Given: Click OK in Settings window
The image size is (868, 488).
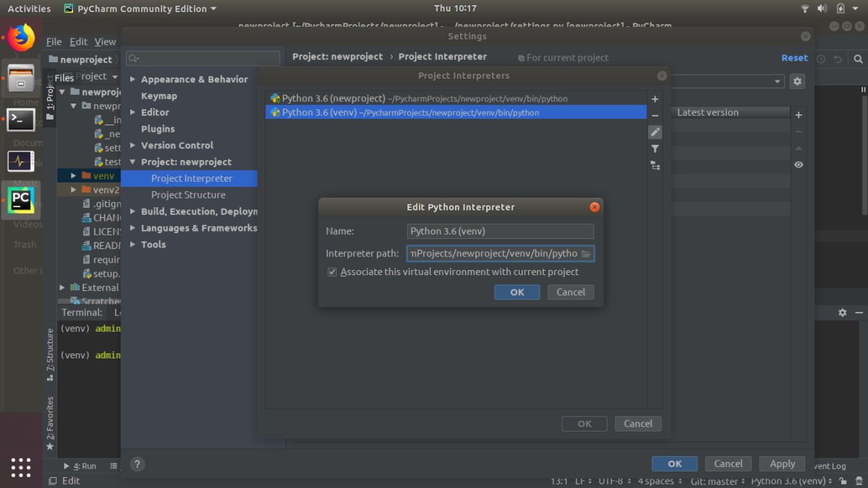Looking at the screenshot, I should pyautogui.click(x=675, y=464).
